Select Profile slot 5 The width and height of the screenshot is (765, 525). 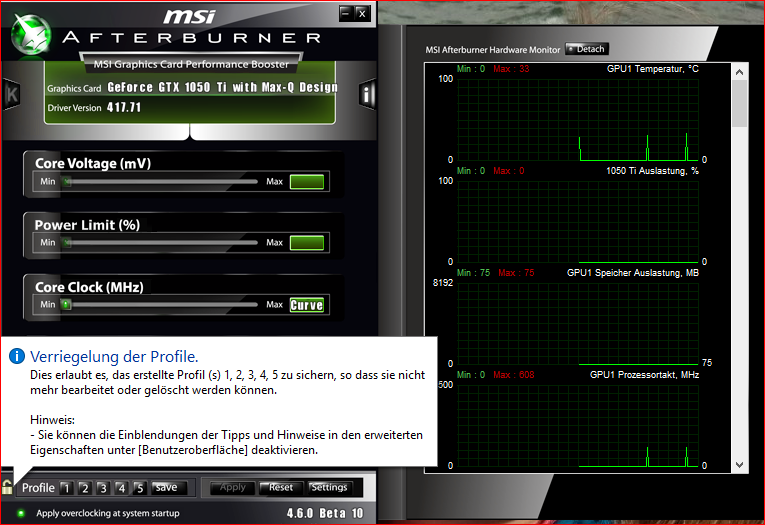140,488
